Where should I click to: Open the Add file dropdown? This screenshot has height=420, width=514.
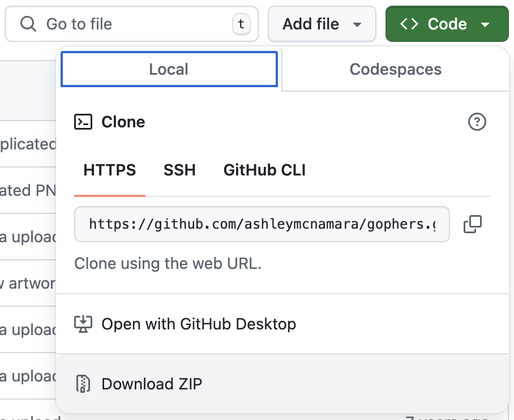click(322, 24)
